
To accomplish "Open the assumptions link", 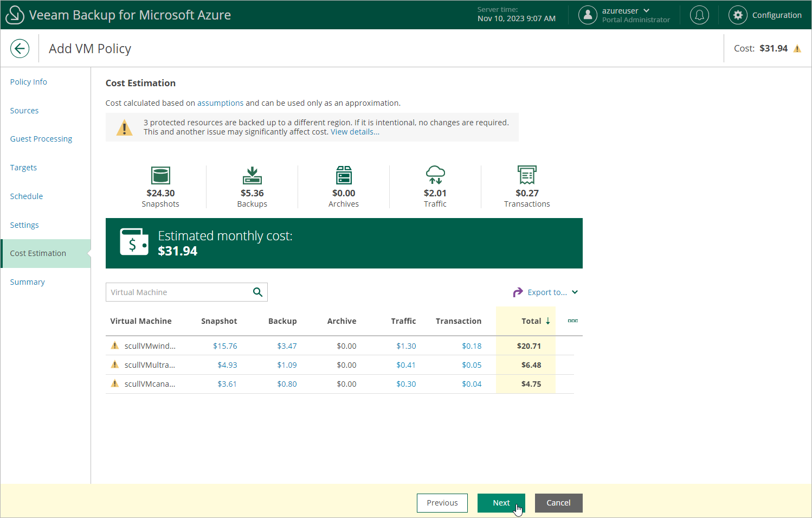I will [220, 103].
